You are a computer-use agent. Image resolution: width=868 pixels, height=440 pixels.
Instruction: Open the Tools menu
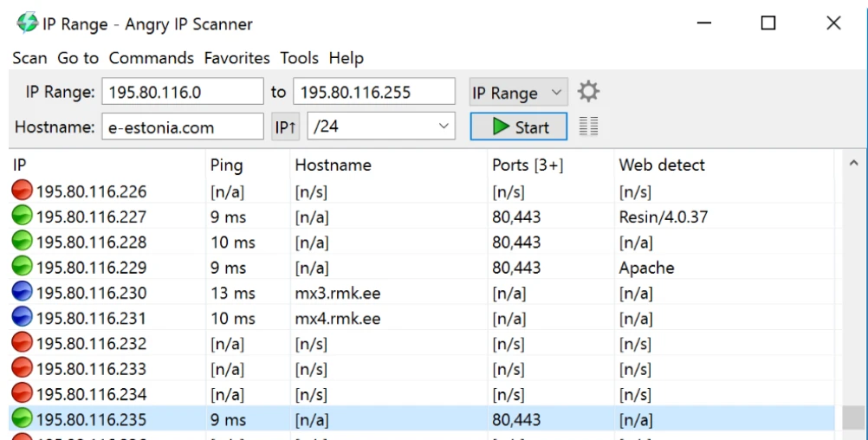[x=300, y=58]
